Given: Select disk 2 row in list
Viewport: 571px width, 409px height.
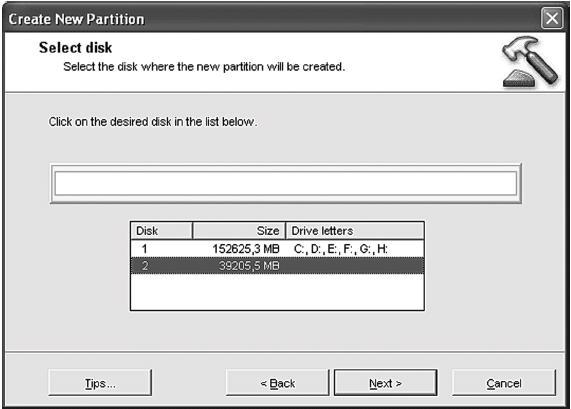Looking at the screenshot, I should (277, 266).
